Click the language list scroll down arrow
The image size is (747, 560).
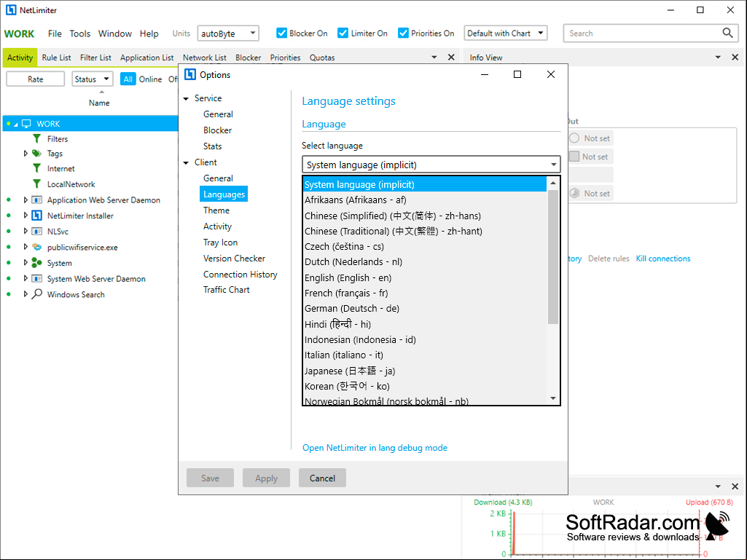click(x=552, y=398)
